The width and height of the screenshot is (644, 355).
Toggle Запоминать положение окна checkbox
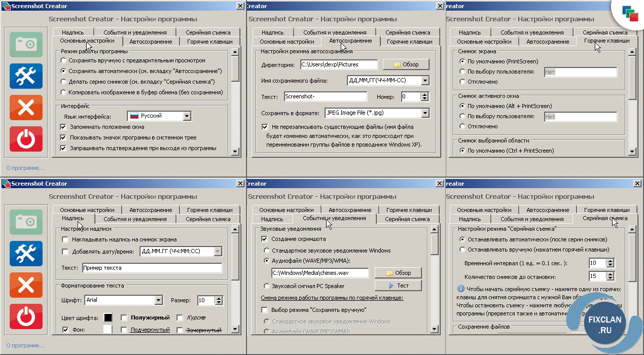coord(63,127)
